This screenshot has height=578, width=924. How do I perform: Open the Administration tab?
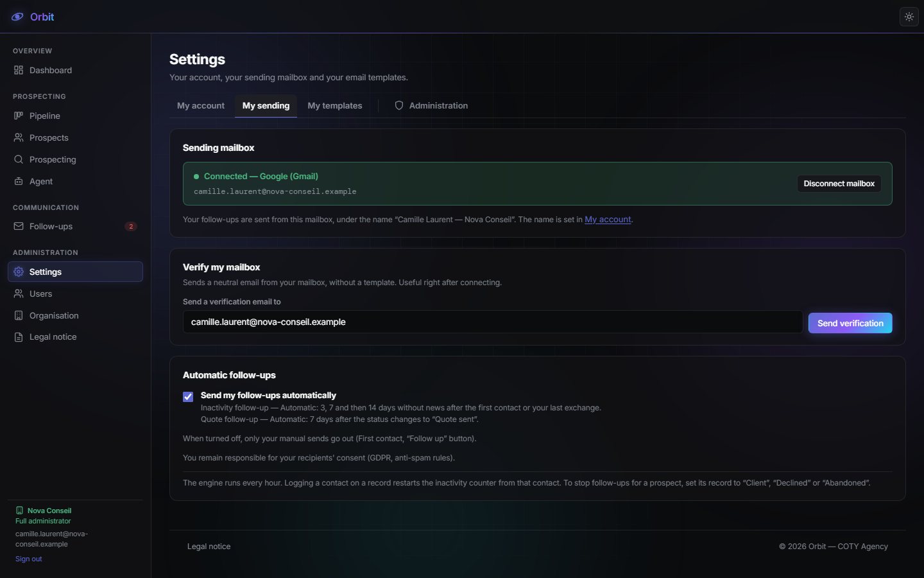pos(431,105)
